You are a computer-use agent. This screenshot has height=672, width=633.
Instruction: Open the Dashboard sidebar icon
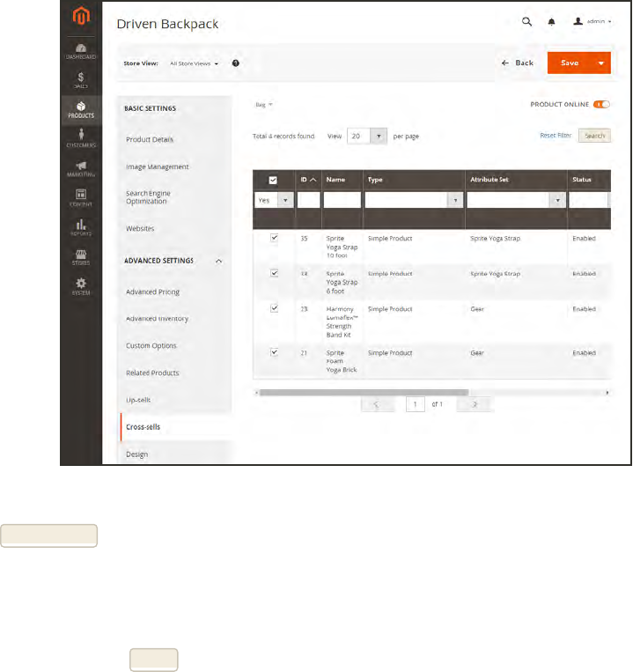81,51
